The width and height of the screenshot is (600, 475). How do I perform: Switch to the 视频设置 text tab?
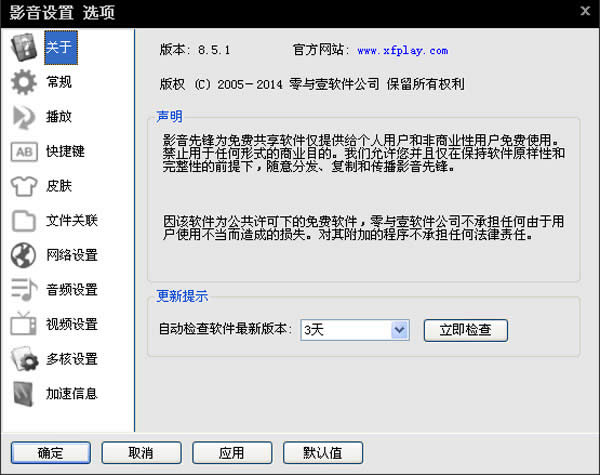tap(72, 324)
